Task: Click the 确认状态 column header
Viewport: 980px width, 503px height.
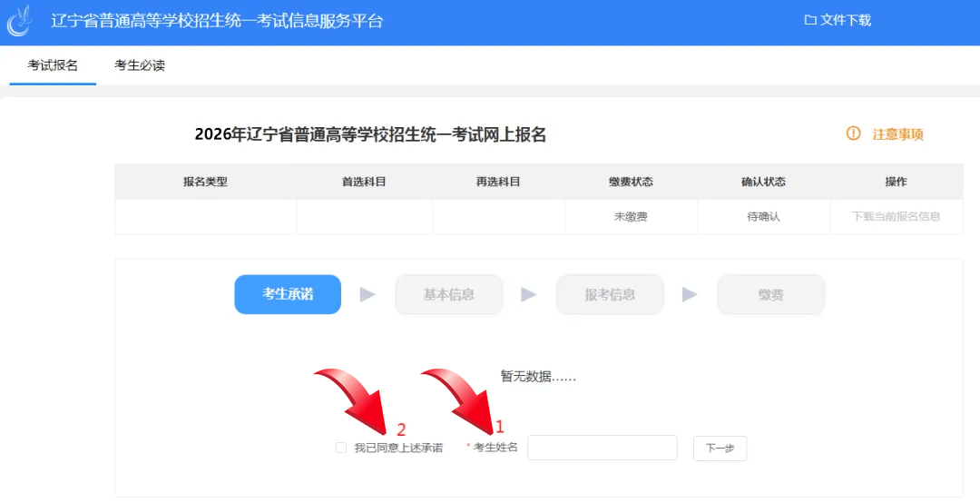Action: pyautogui.click(x=763, y=182)
